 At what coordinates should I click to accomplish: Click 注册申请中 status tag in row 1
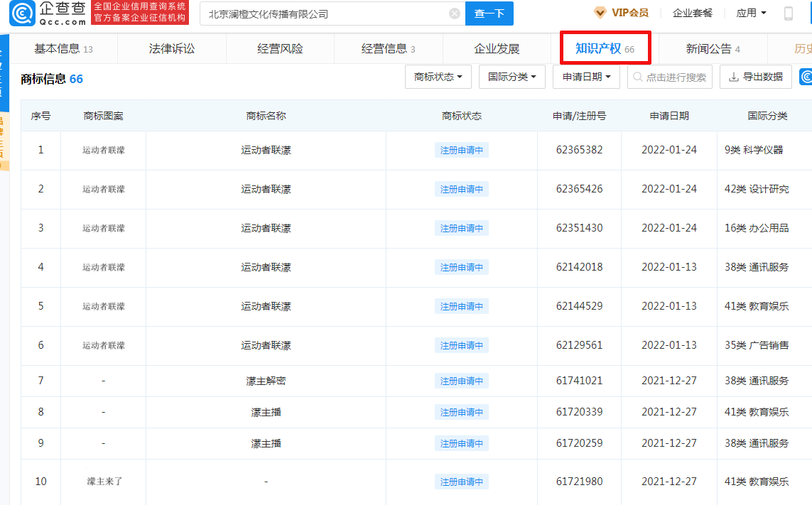tap(461, 150)
